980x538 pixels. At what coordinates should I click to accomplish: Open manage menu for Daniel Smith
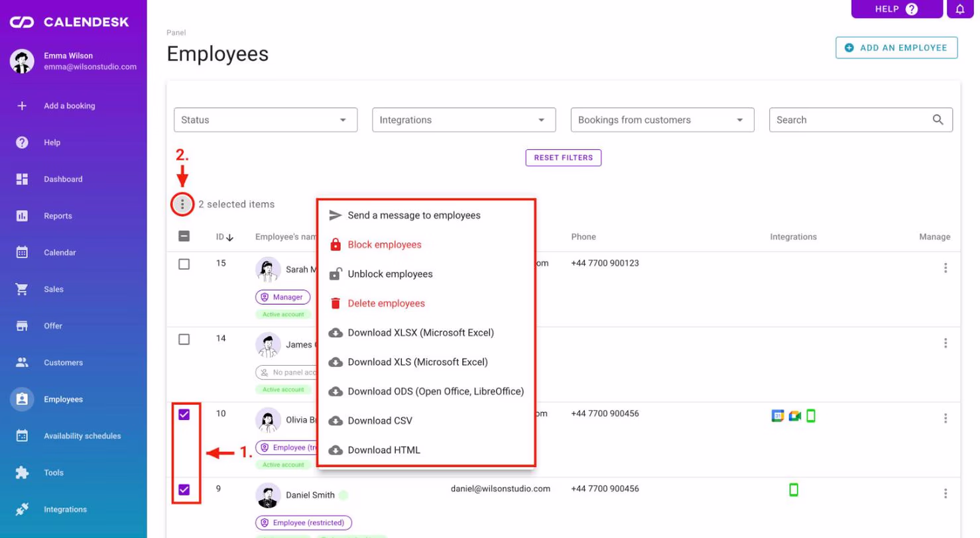coord(946,494)
